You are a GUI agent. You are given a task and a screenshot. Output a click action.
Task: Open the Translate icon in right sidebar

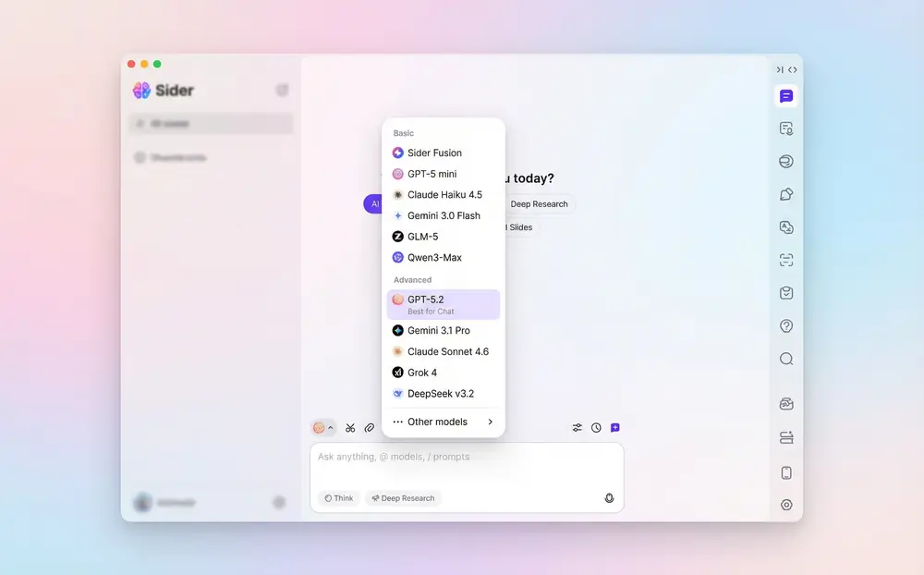click(x=786, y=227)
